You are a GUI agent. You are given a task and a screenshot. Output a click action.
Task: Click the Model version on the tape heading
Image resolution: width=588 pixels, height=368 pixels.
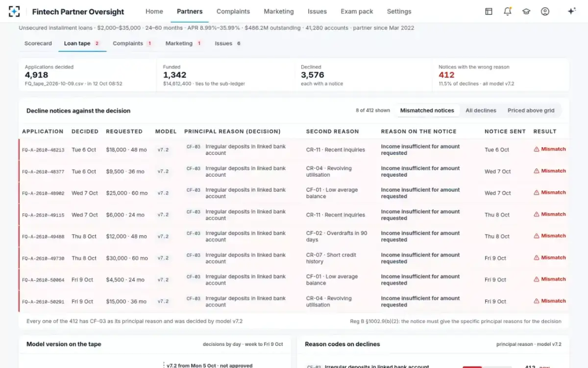coord(64,344)
